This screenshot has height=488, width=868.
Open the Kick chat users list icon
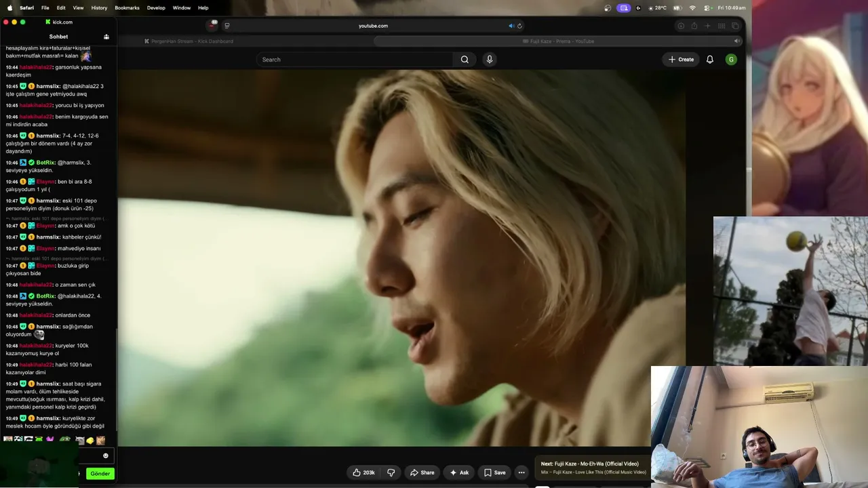point(106,37)
